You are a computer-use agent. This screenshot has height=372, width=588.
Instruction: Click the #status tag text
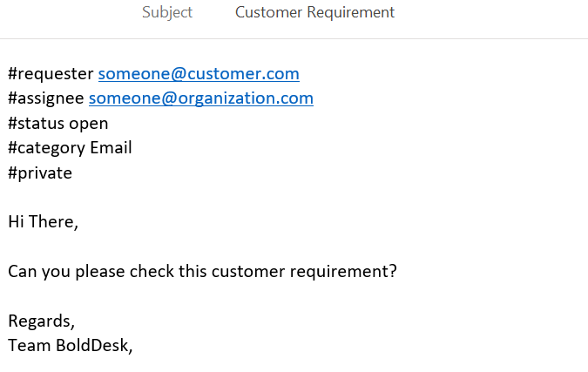36,124
